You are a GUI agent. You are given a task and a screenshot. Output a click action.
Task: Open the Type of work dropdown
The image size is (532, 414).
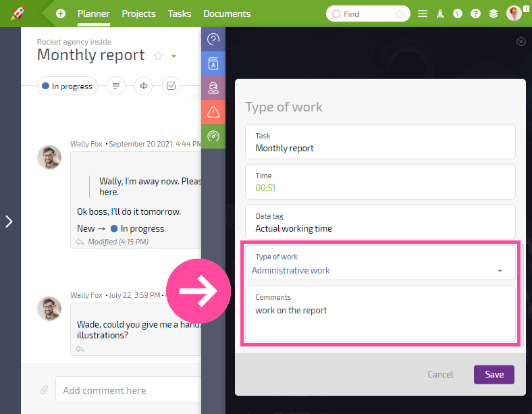380,263
